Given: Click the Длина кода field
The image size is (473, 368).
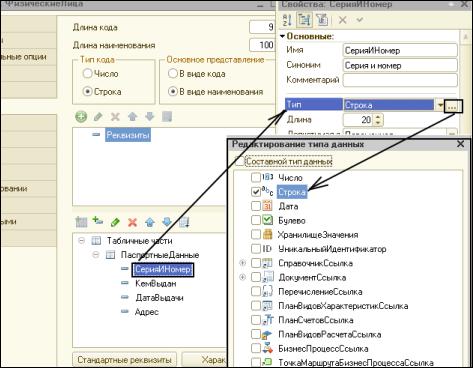Looking at the screenshot, I should click(x=262, y=27).
